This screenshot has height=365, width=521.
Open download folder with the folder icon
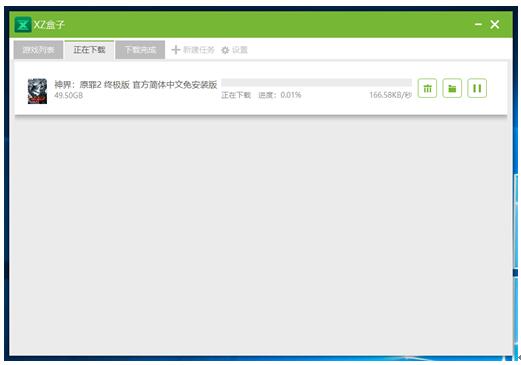(452, 88)
